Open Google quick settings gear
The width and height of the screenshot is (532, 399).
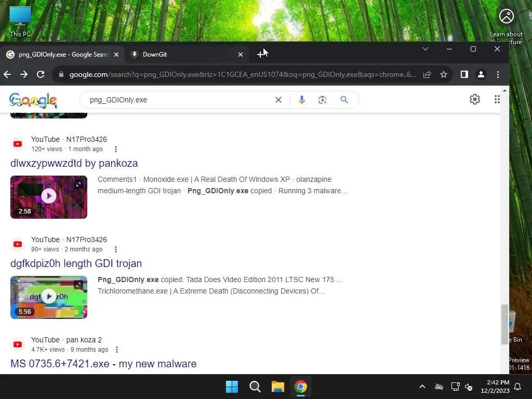coord(475,99)
